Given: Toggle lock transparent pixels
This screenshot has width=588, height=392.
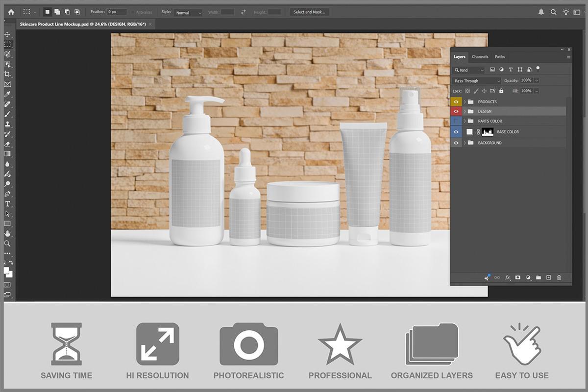Looking at the screenshot, I should tap(467, 91).
